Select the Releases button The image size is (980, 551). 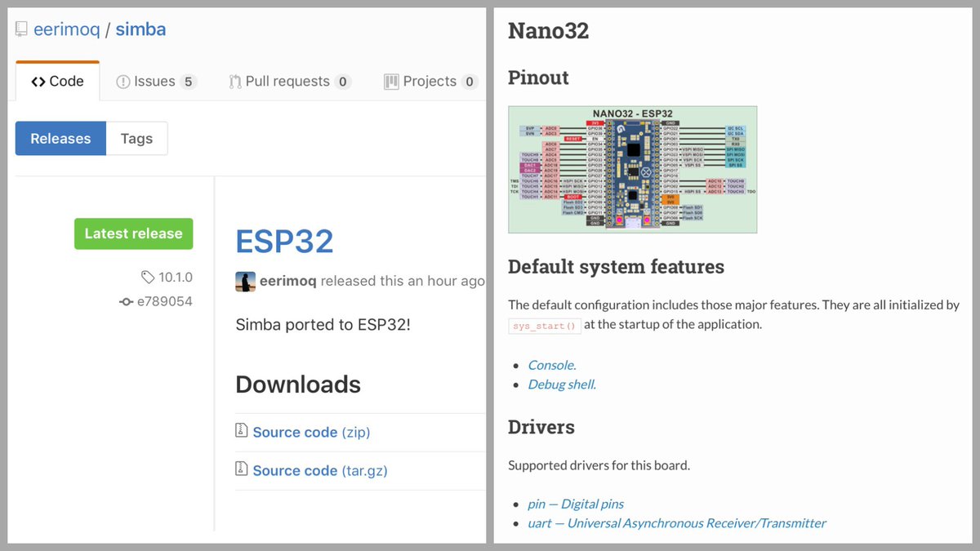(60, 138)
